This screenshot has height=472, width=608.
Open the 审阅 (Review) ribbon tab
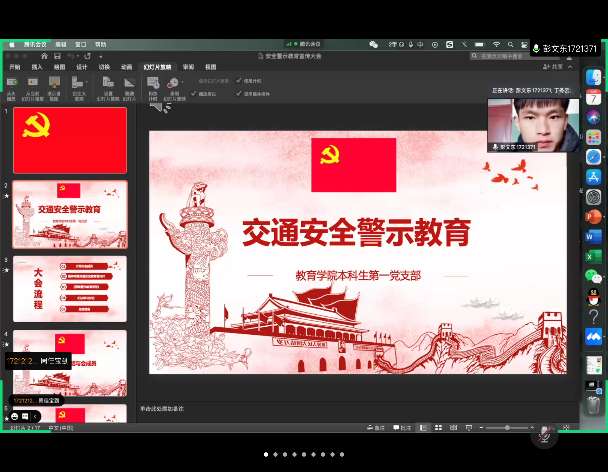(x=188, y=67)
